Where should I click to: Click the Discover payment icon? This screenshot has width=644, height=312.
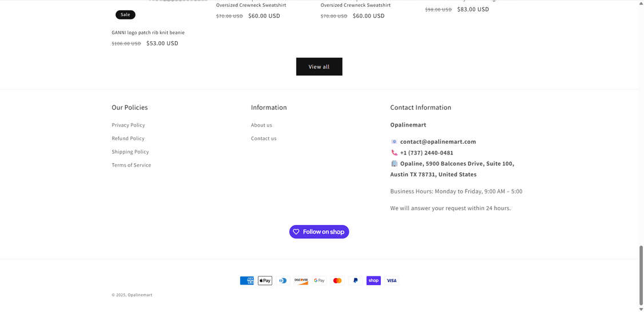click(301, 281)
